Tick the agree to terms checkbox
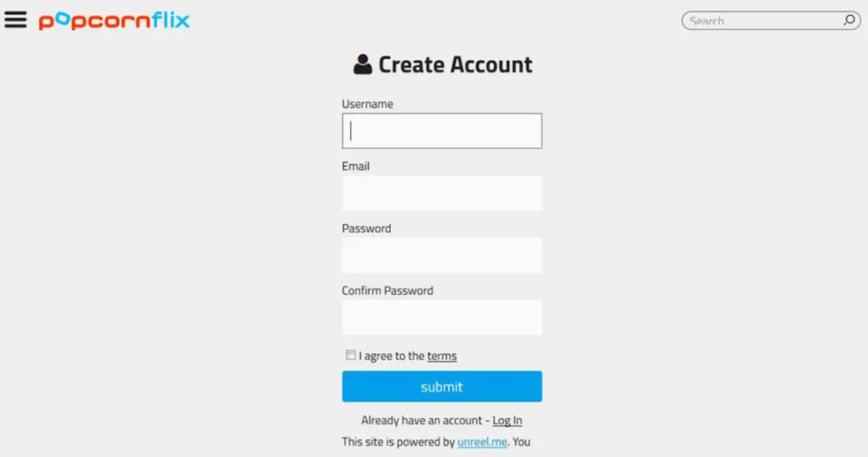The width and height of the screenshot is (868, 457). tap(351, 355)
